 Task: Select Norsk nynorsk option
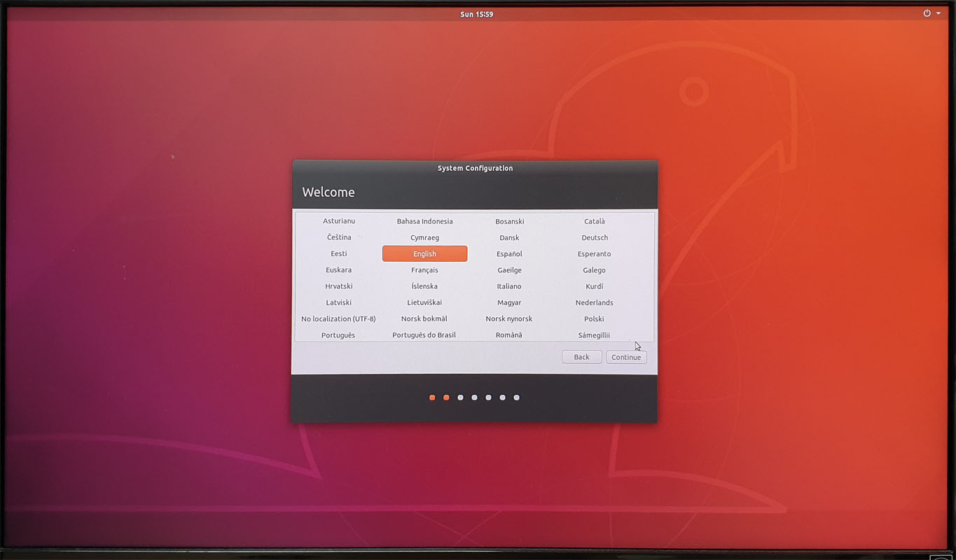(x=510, y=318)
